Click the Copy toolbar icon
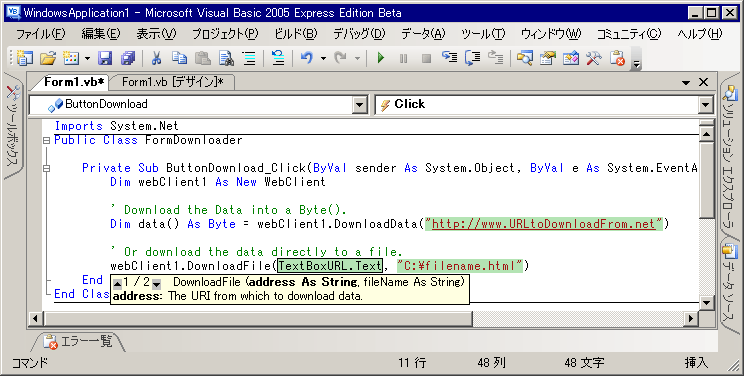The height and width of the screenshot is (376, 744). tap(179, 58)
